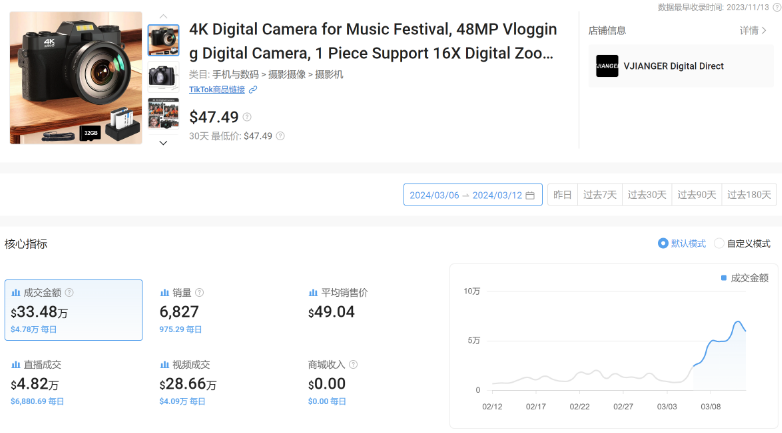Image resolution: width=782 pixels, height=433 pixels.
Task: Open the VJIANGER Digital Direct store name
Action: coord(673,66)
